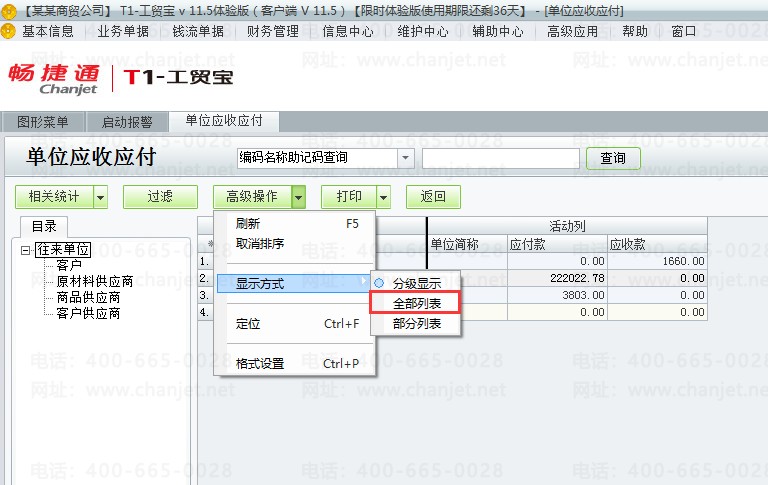
Task: Select the 分级显示 radio option
Action: (x=416, y=284)
